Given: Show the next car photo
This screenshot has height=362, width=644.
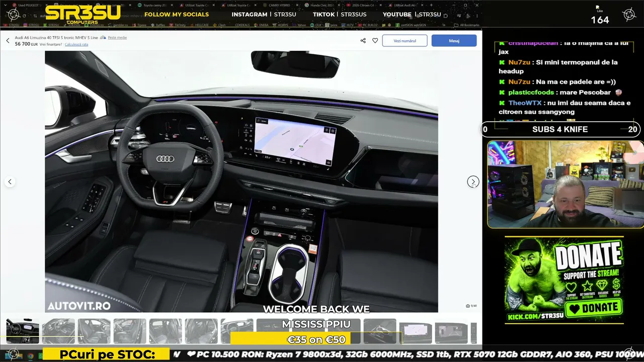Looking at the screenshot, I should click(x=473, y=182).
